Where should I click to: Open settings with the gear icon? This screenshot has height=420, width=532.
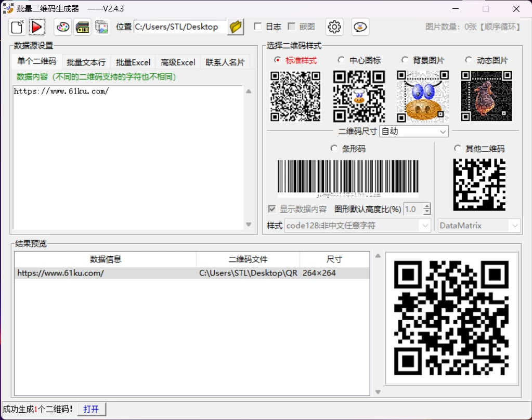pos(334,27)
